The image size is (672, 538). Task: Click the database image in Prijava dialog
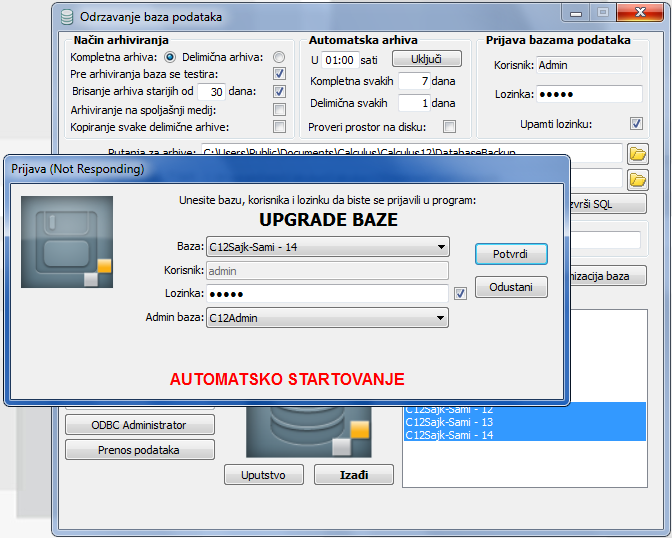pyautogui.click(x=67, y=242)
